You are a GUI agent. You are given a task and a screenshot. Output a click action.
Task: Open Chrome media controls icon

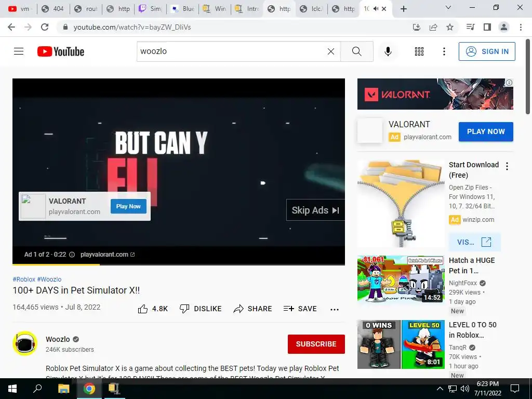click(x=470, y=27)
